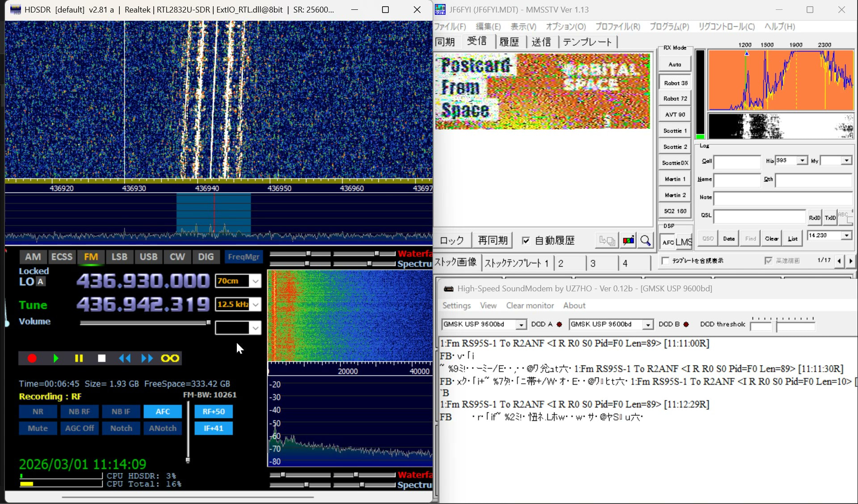Toggle the loop infinity icon
The height and width of the screenshot is (504, 858).
(x=170, y=358)
